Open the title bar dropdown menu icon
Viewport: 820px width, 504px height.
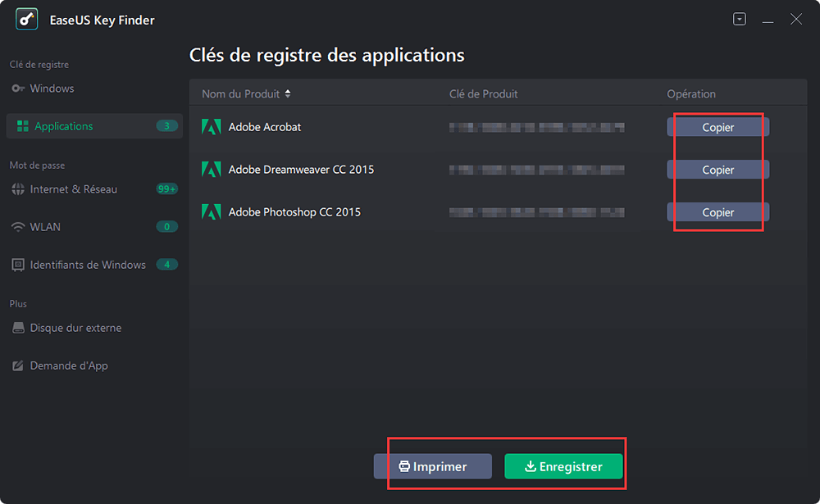tap(740, 20)
